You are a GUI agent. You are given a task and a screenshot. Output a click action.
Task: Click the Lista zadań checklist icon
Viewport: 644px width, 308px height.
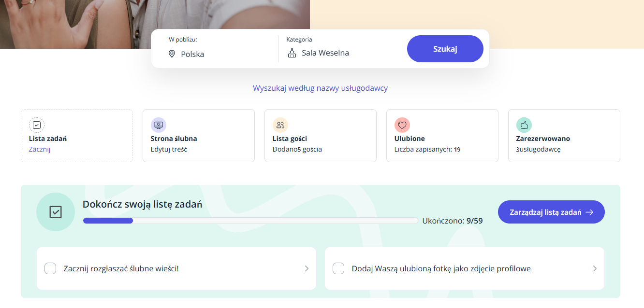[x=37, y=125]
